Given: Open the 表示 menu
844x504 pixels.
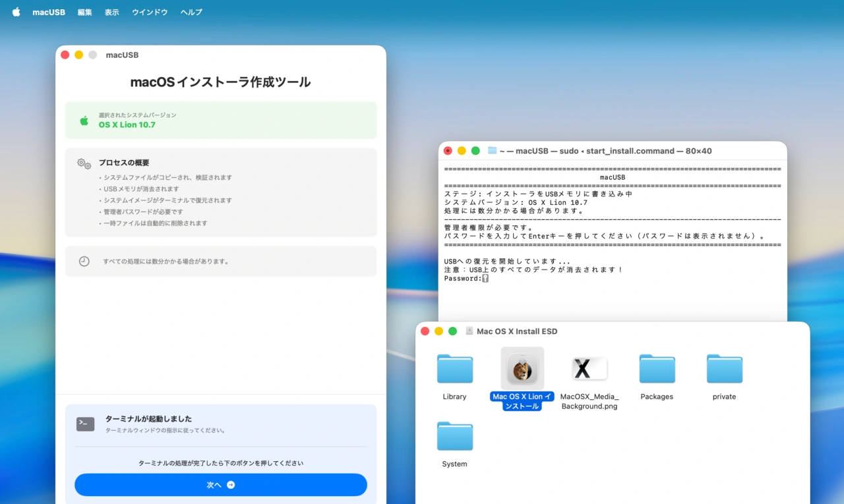Looking at the screenshot, I should pyautogui.click(x=111, y=11).
